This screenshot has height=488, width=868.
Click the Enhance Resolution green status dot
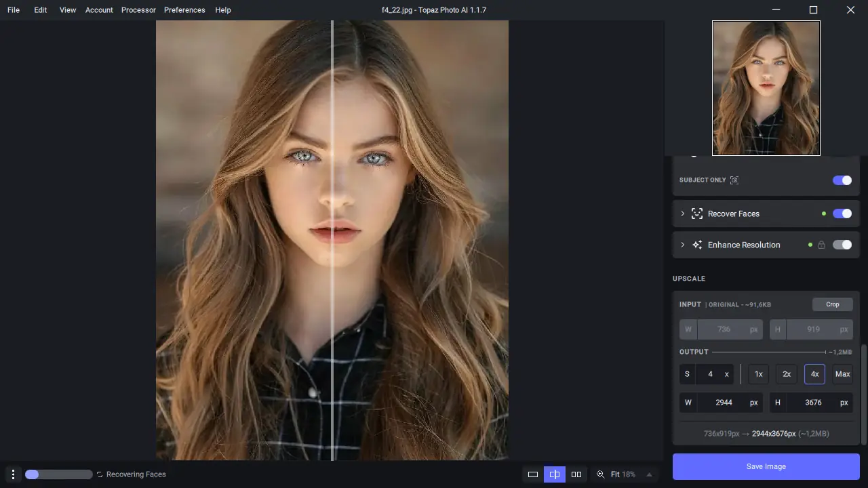810,245
